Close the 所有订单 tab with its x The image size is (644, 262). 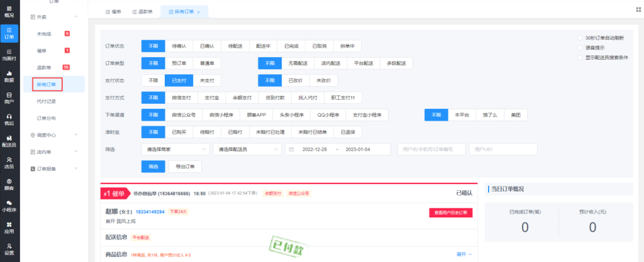(x=199, y=12)
